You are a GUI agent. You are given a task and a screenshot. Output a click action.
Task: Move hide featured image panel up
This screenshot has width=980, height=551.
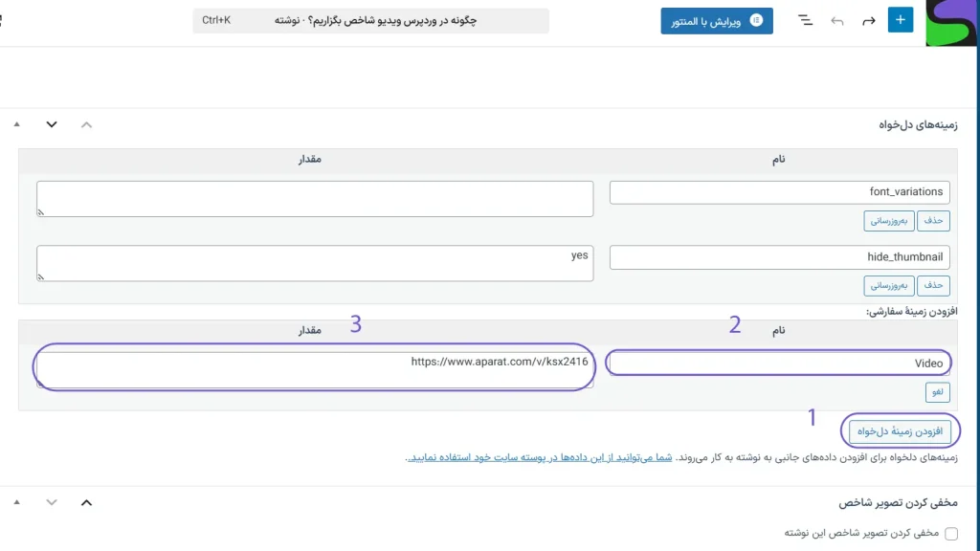86,502
